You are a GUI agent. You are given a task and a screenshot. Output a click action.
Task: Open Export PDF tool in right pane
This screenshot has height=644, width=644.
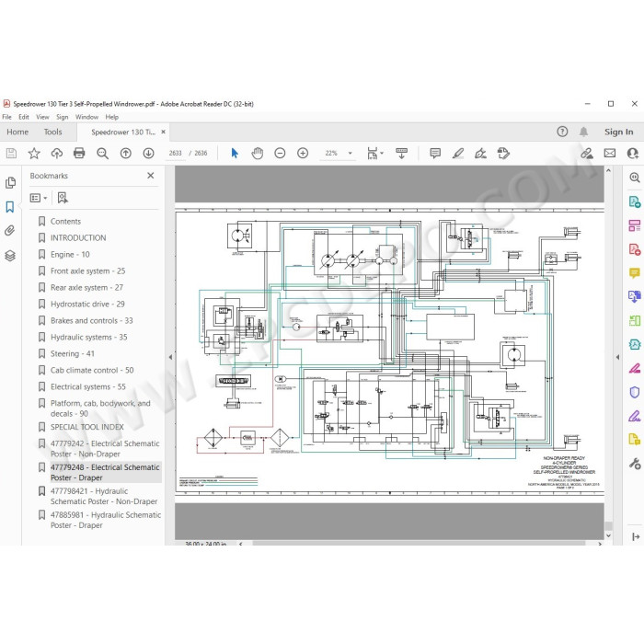point(635,201)
